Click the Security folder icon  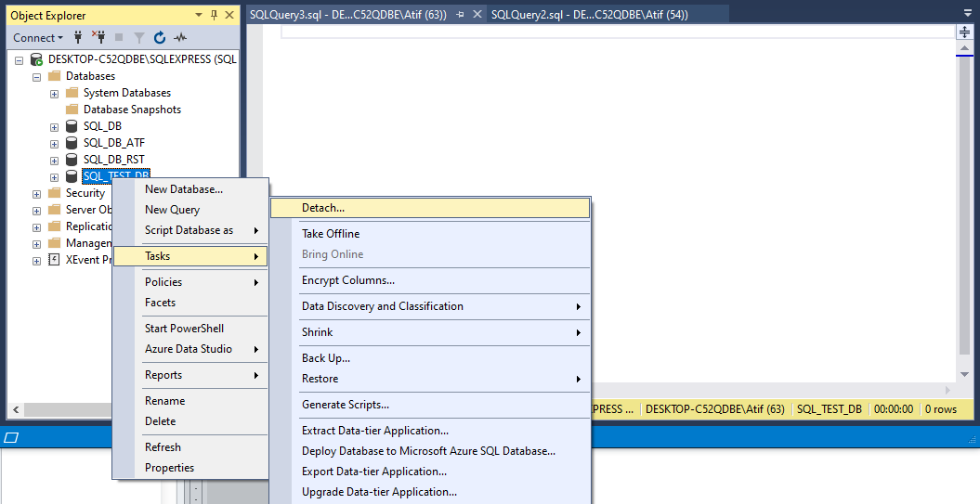click(x=55, y=193)
